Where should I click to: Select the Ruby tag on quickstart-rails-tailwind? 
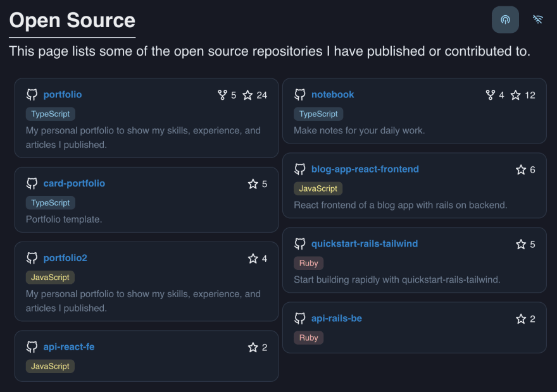[308, 263]
